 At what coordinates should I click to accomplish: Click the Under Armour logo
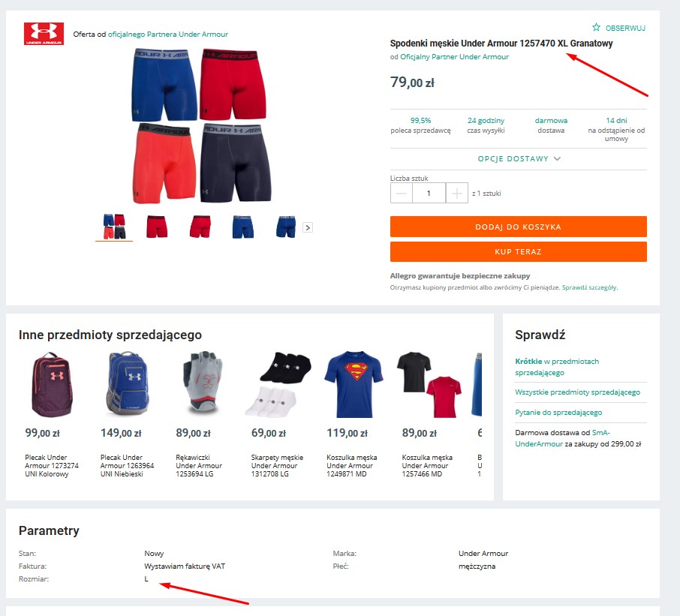point(44,34)
